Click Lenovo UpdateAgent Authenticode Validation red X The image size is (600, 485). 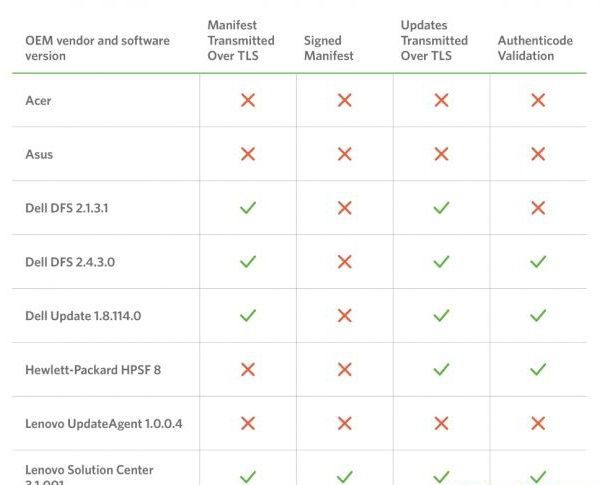point(538,423)
